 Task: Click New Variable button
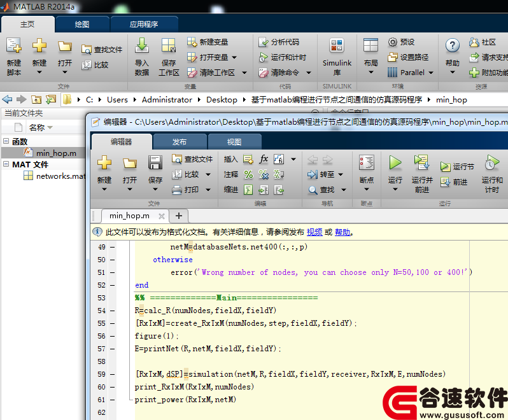[x=208, y=42]
